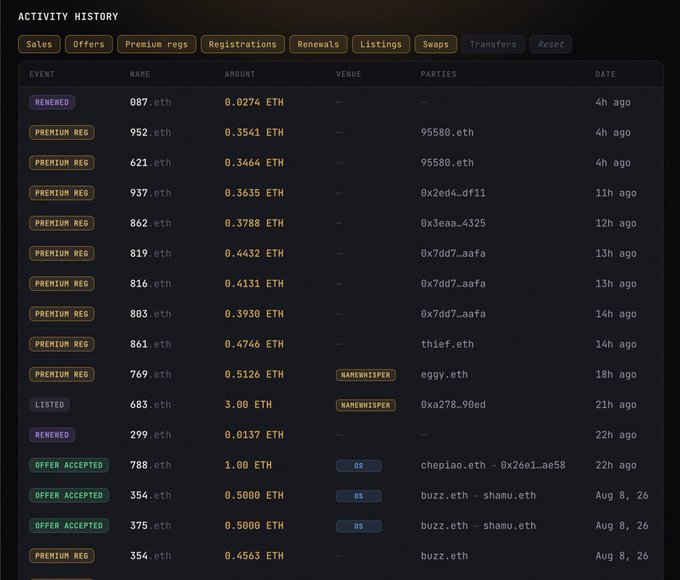680x580 pixels.
Task: Toggle the Swaps filter chip
Action: [x=435, y=44]
